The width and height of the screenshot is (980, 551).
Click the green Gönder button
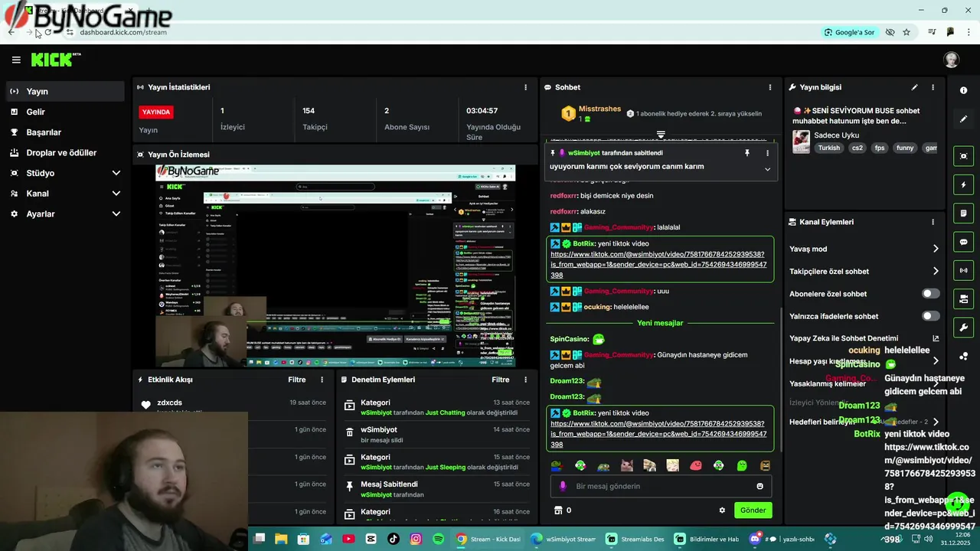(753, 510)
